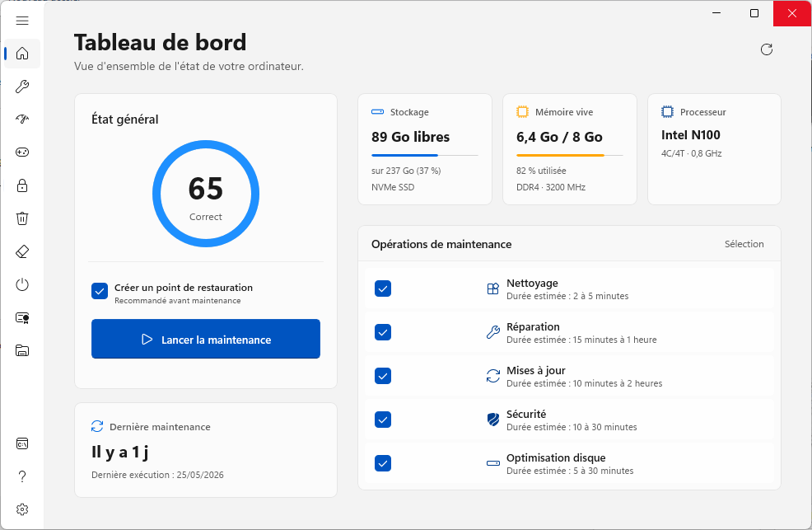Uncheck the Optimisation disque checkbox
Viewport: 812px width, 530px height.
tap(383, 463)
